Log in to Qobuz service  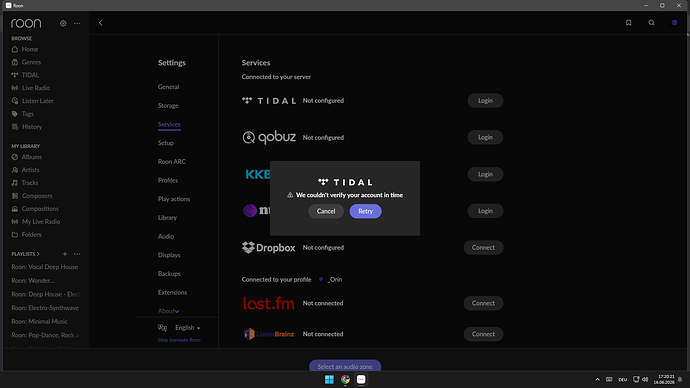(x=485, y=137)
